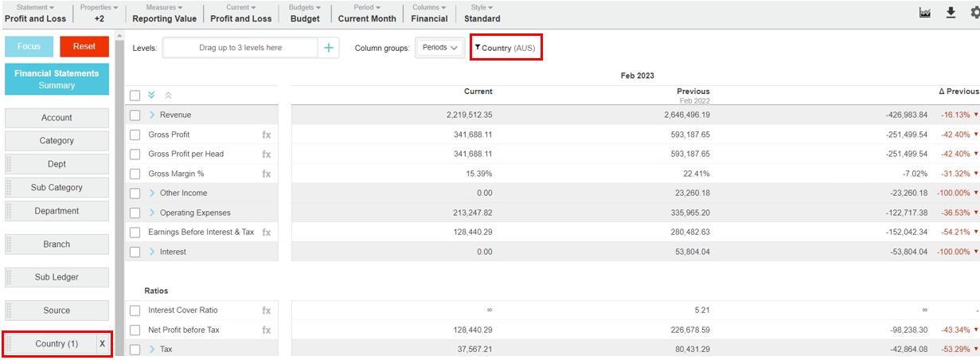The image size is (980, 360).
Task: Click expand all rows double-chevron icon
Action: (x=152, y=95)
